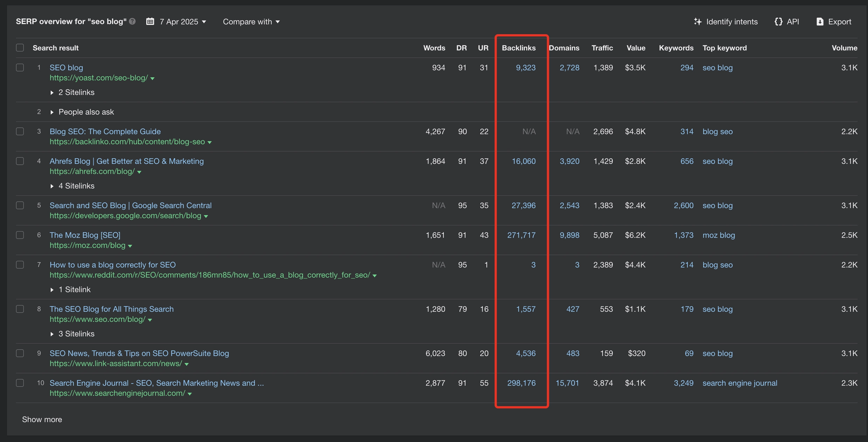Click the 15,701 domains link for Search Engine Journal
The image size is (868, 442).
[567, 383]
